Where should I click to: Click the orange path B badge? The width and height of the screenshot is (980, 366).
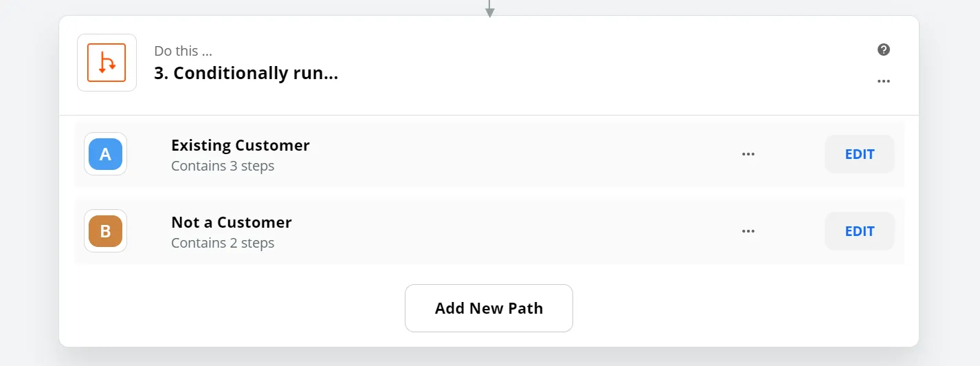click(105, 231)
